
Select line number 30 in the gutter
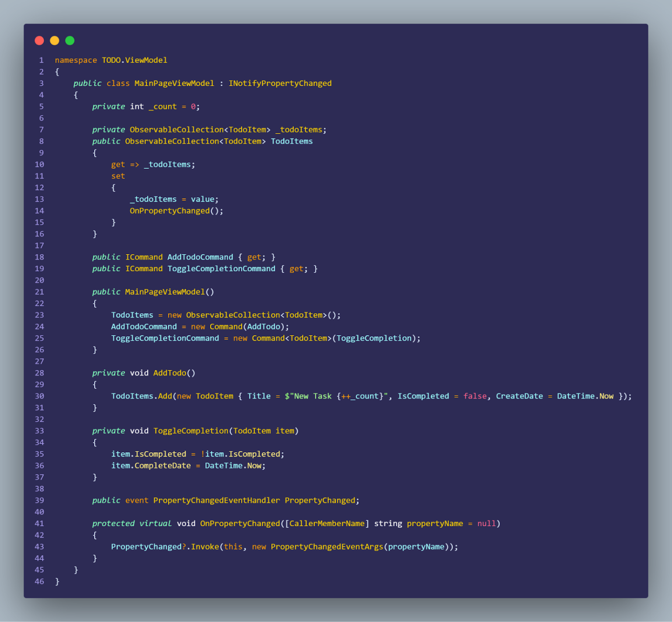39,396
